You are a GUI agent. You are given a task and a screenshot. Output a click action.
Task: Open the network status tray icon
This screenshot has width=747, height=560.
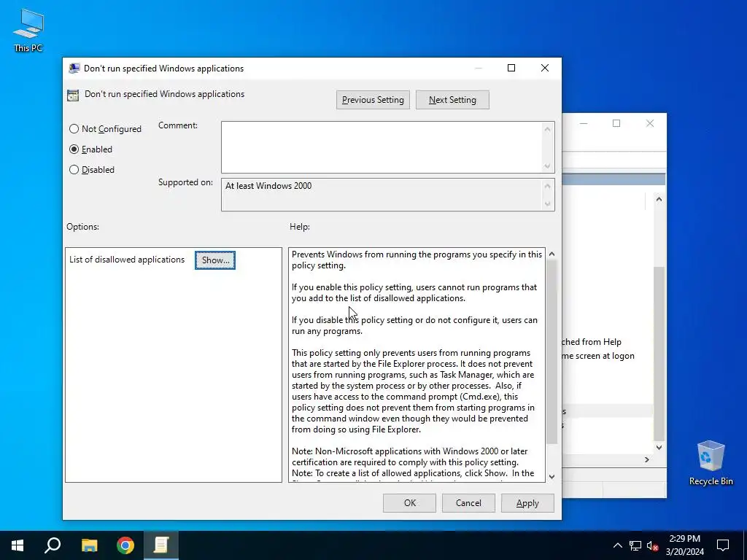tap(635, 545)
